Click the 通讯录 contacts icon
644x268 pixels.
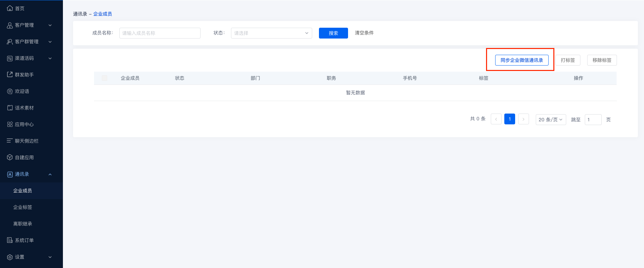click(10, 174)
